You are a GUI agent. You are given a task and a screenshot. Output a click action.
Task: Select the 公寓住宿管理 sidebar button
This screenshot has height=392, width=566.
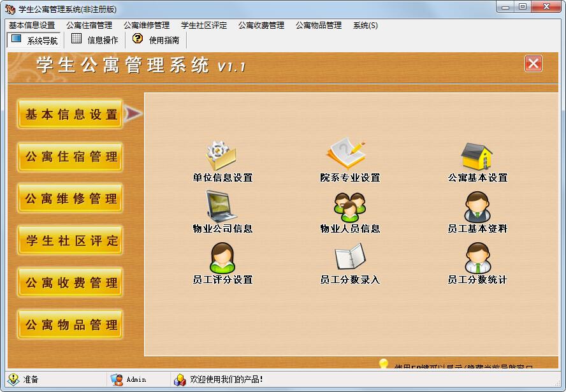pos(70,157)
